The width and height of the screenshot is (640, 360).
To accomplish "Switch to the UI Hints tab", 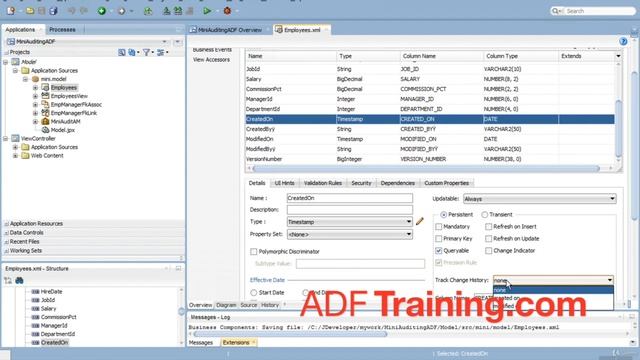I will point(284,183).
